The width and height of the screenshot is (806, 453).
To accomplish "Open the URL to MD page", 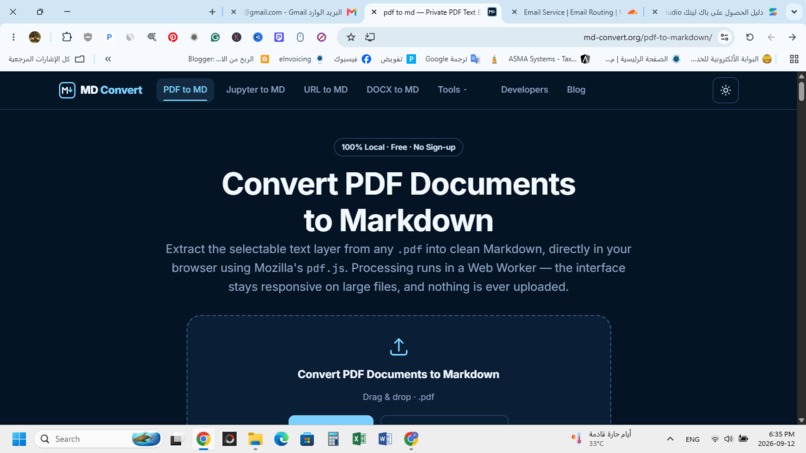I will (325, 90).
